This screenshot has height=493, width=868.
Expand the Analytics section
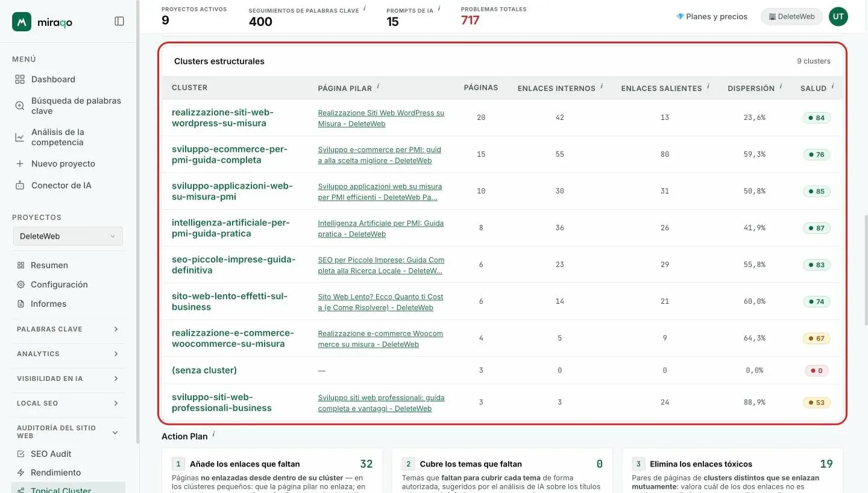tap(68, 354)
